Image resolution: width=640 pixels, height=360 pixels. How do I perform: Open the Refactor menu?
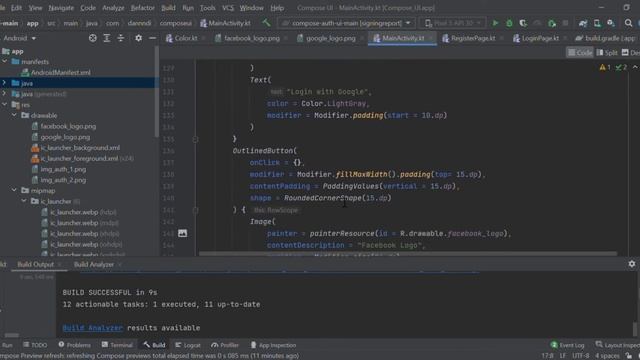142,8
